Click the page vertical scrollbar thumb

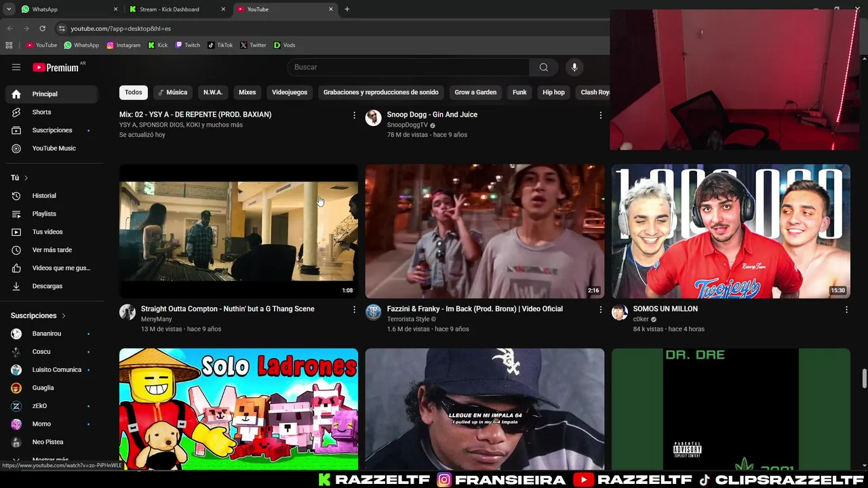coord(864,379)
